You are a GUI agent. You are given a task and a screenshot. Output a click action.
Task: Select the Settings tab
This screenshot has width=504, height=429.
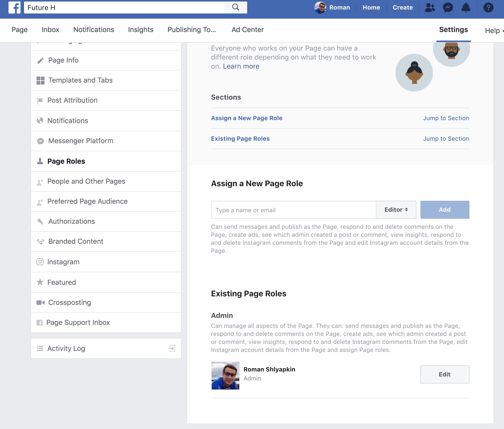[453, 30]
